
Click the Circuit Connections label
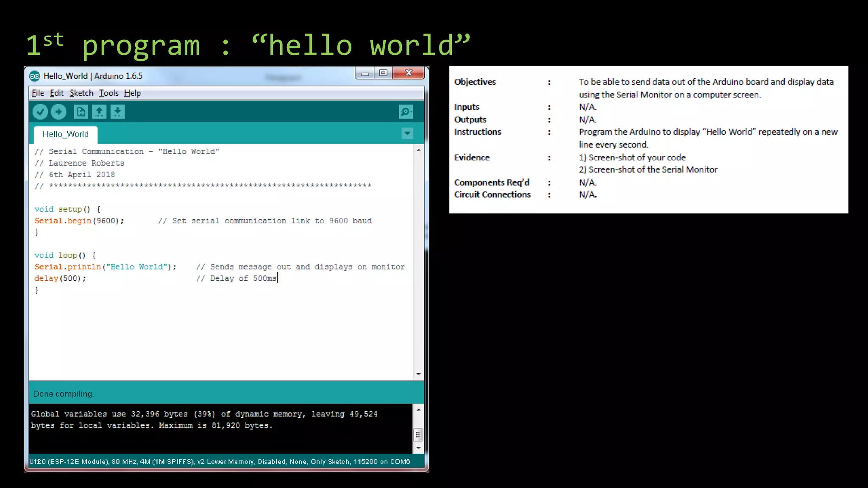point(492,194)
